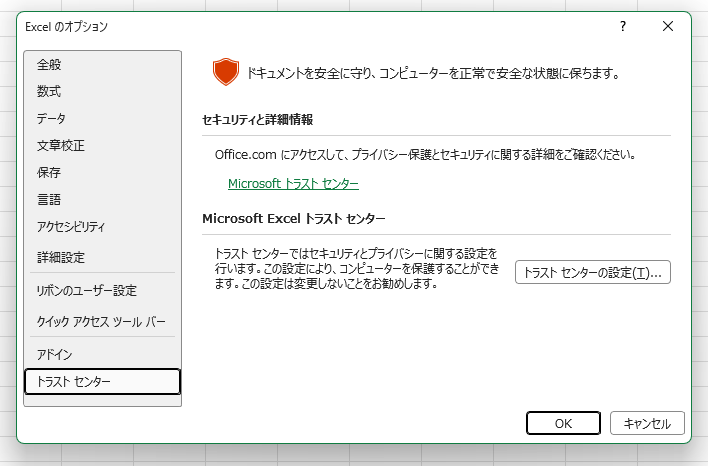Image resolution: width=708 pixels, height=466 pixels.
Task: Go to the 保存 options
Action: tap(49, 173)
